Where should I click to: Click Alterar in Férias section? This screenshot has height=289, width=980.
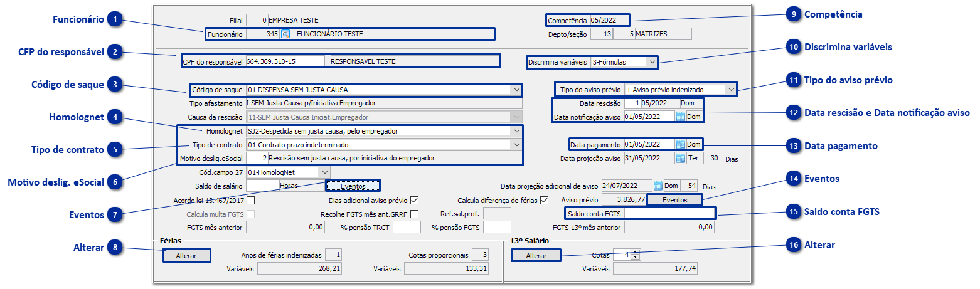pyautogui.click(x=186, y=255)
